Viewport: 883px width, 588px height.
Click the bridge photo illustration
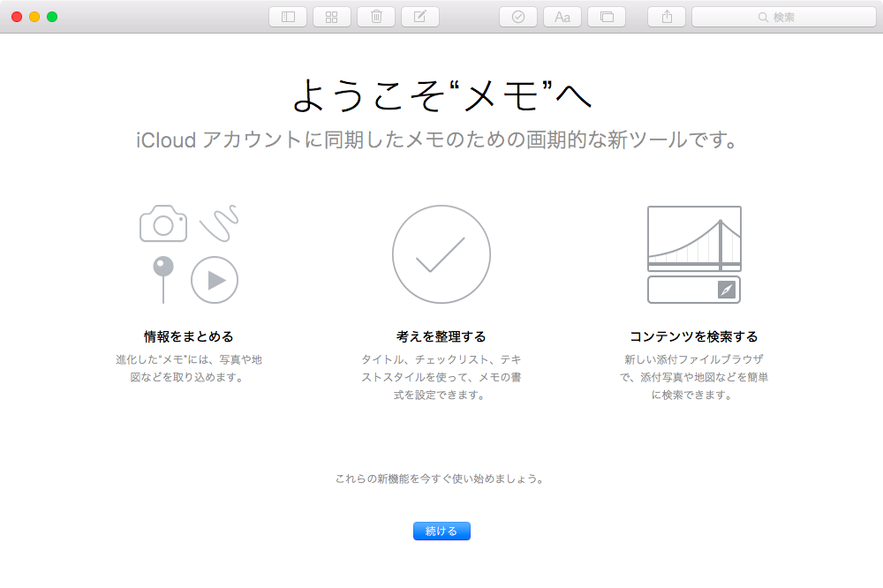[694, 238]
